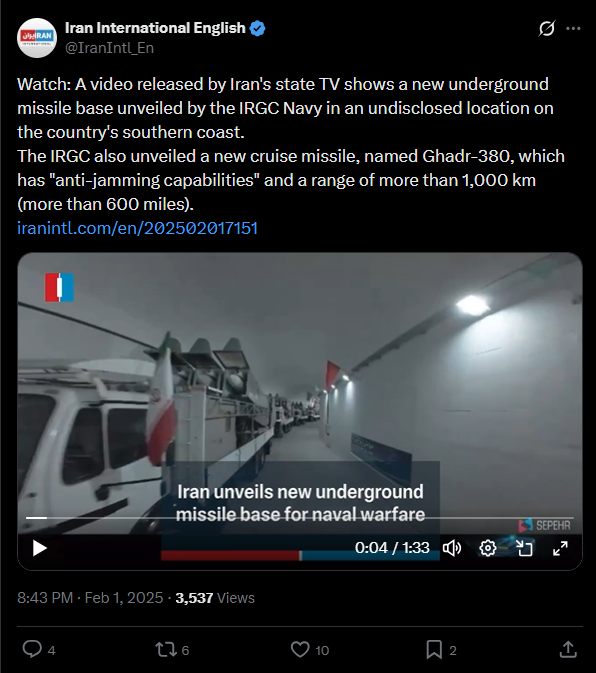Viewport: 596px width, 673px height.
Task: Open the 8:43 PM Feb 1, 2025 timestamp
Action: tap(90, 598)
